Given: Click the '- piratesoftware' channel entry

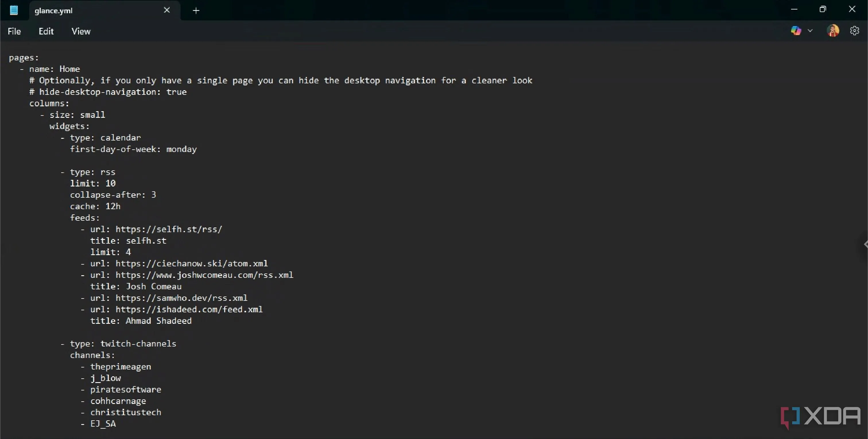Looking at the screenshot, I should tap(121, 390).
